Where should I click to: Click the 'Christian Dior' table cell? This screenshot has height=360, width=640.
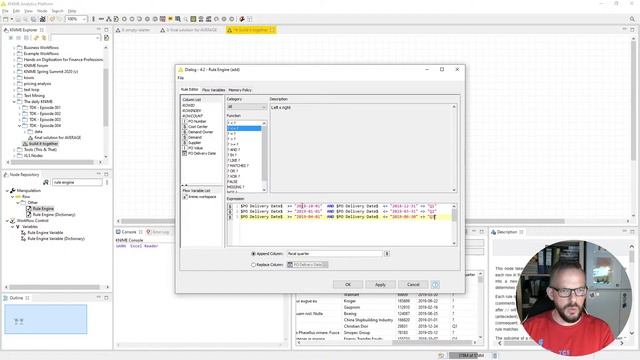(356, 327)
